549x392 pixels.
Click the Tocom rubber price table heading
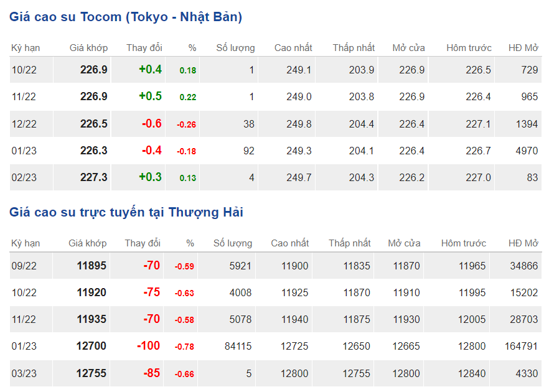(125, 17)
